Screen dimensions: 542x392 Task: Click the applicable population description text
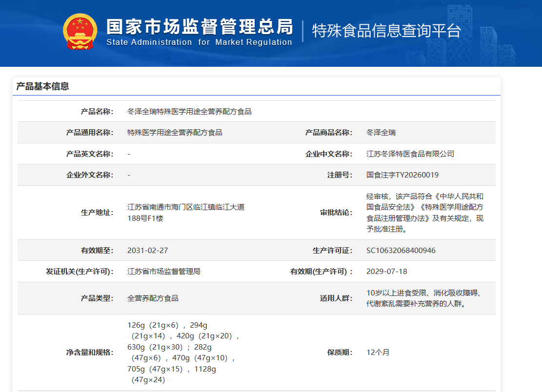pos(423,298)
